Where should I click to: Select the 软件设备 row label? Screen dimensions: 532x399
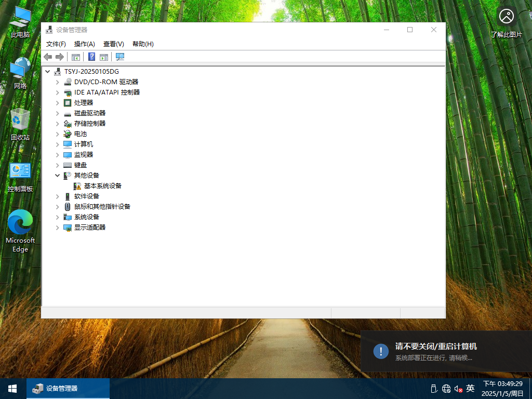(x=87, y=196)
